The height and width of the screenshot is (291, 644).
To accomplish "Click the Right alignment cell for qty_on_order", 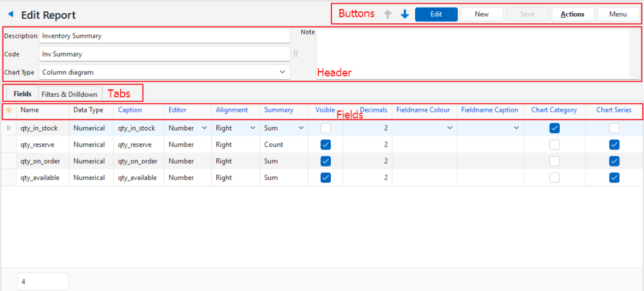I will [236, 161].
